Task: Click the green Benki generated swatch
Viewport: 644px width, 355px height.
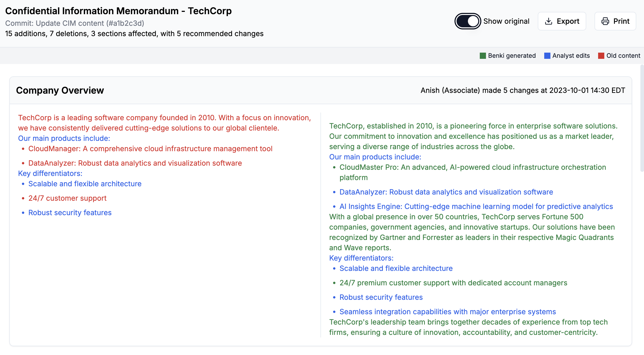Action: 483,56
